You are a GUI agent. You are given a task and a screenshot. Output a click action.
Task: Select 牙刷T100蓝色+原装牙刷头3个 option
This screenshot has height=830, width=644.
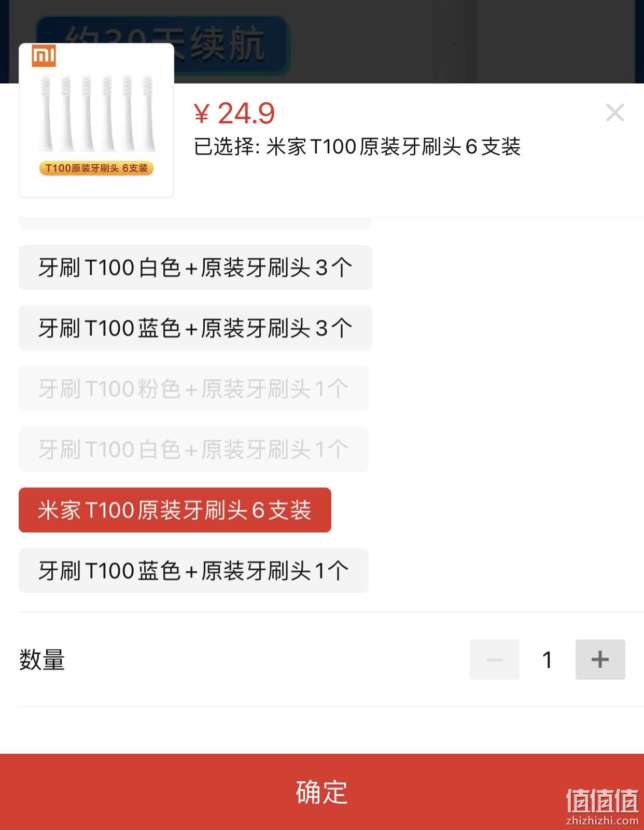pyautogui.click(x=195, y=328)
